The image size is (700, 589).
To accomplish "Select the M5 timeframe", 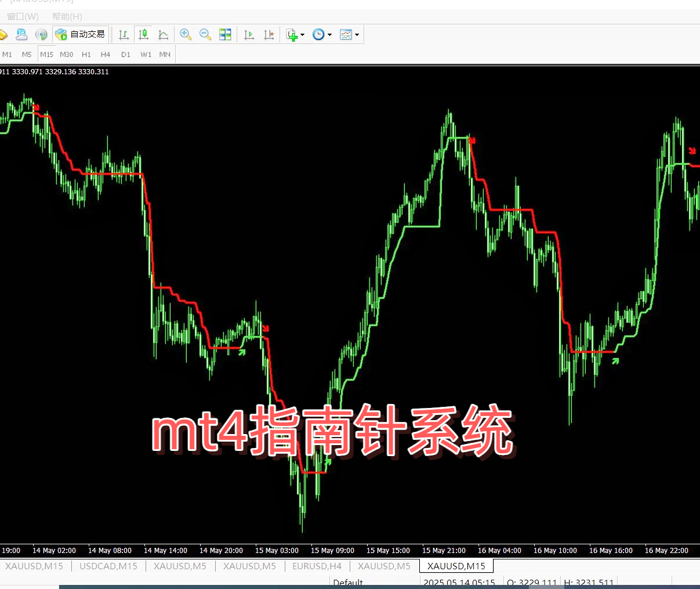I will coord(27,54).
